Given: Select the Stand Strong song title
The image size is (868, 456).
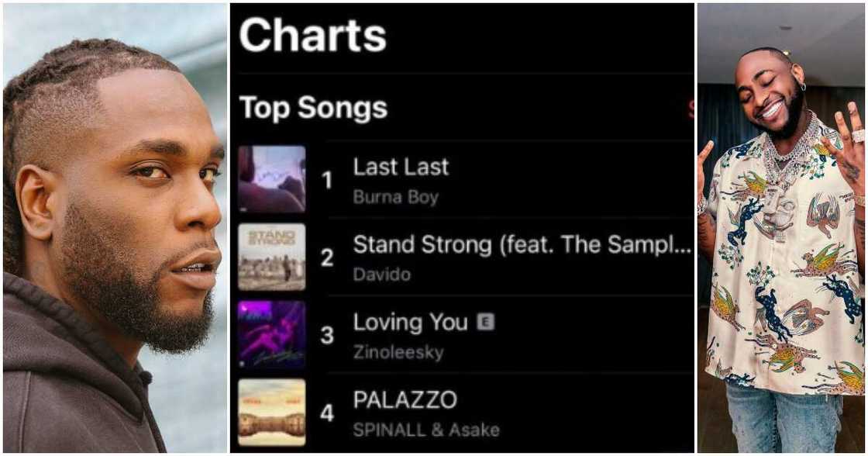Looking at the screenshot, I should tap(522, 245).
